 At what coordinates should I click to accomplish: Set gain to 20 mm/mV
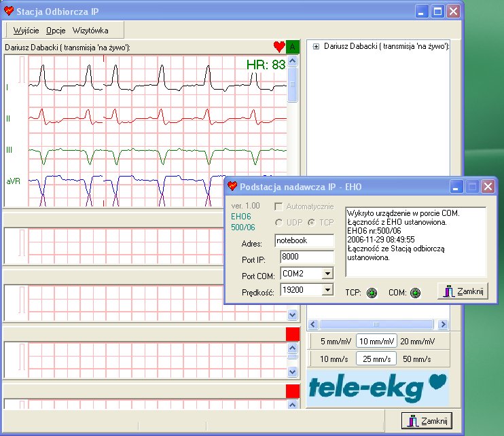[417, 341]
